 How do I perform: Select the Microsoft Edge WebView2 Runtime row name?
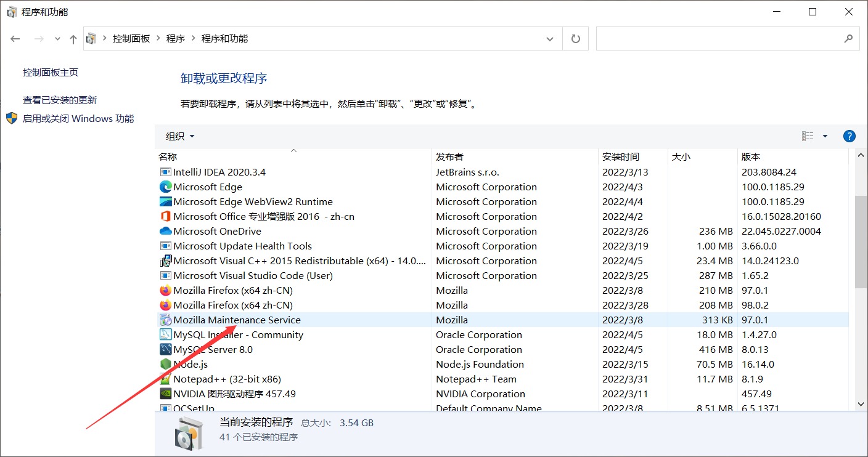point(253,202)
